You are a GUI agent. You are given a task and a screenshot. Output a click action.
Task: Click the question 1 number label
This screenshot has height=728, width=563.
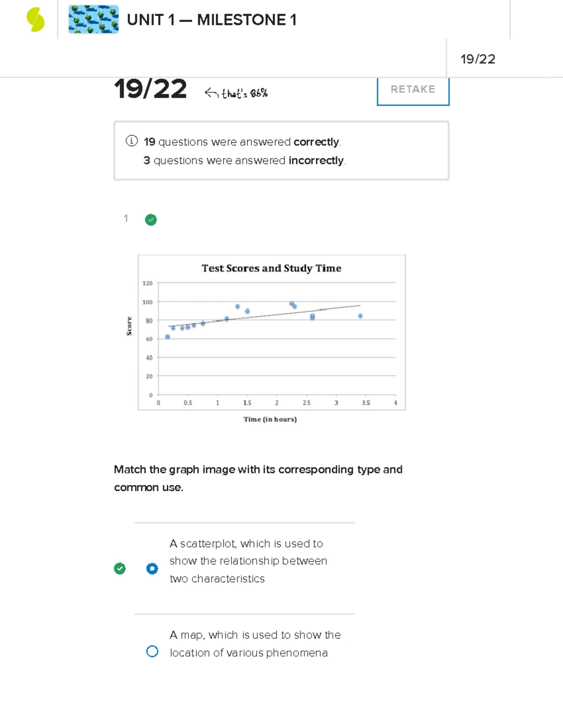coord(126,218)
